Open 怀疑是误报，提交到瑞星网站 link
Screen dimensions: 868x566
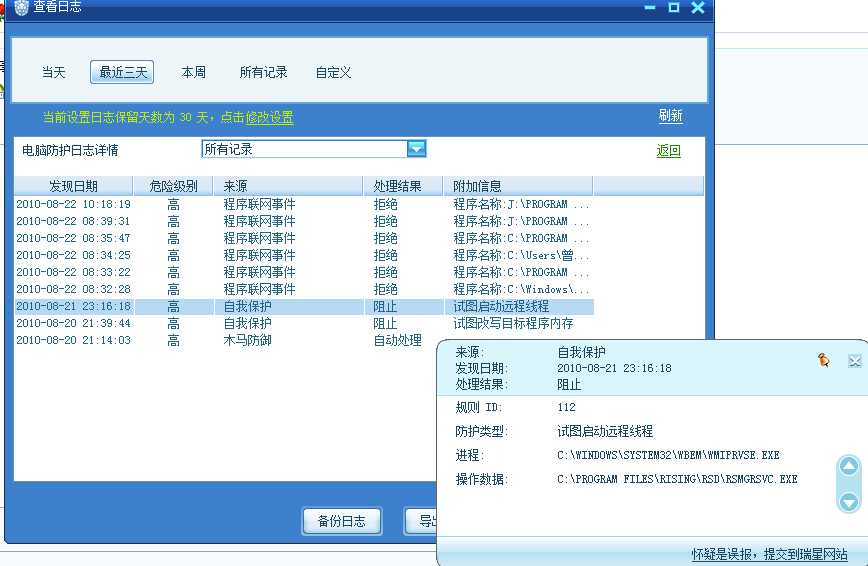[x=769, y=554]
